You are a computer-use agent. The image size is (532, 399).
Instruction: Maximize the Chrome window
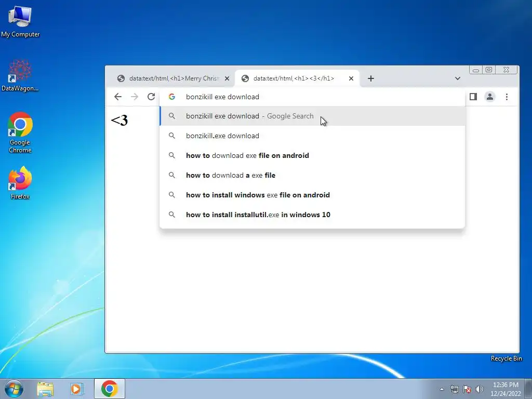click(x=489, y=70)
